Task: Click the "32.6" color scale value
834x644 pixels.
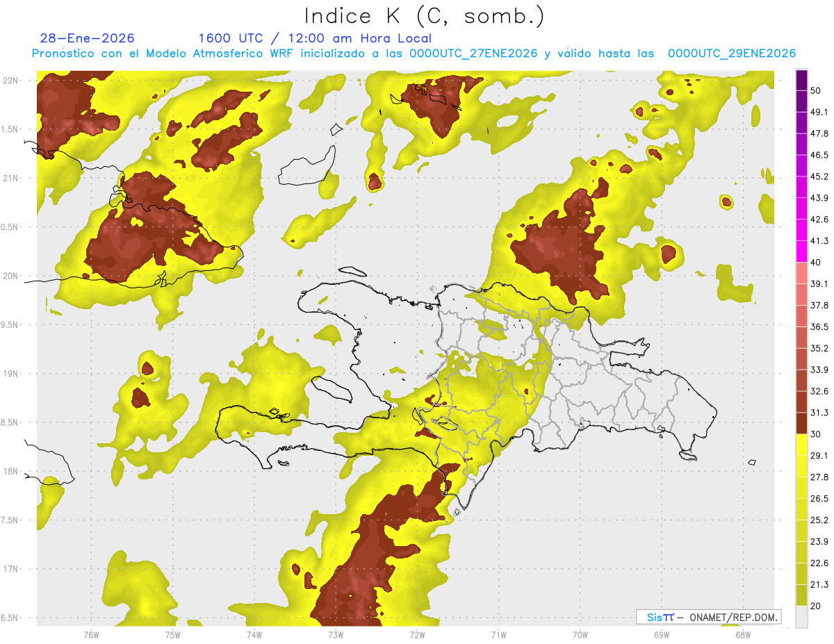Action: pyautogui.click(x=819, y=391)
